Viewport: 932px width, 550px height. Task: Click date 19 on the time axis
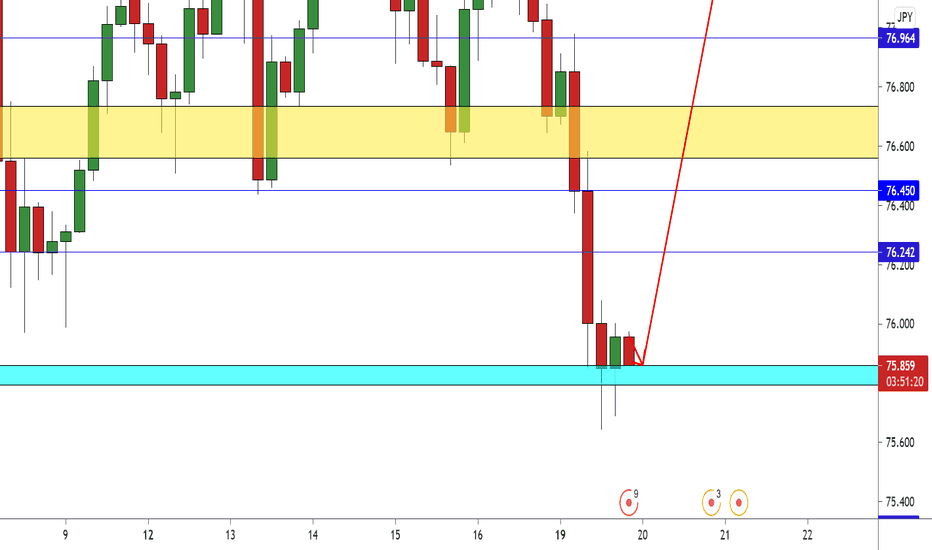click(x=560, y=535)
